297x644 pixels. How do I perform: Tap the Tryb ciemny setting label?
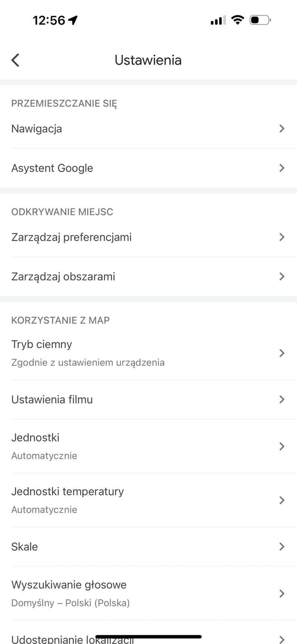point(42,345)
